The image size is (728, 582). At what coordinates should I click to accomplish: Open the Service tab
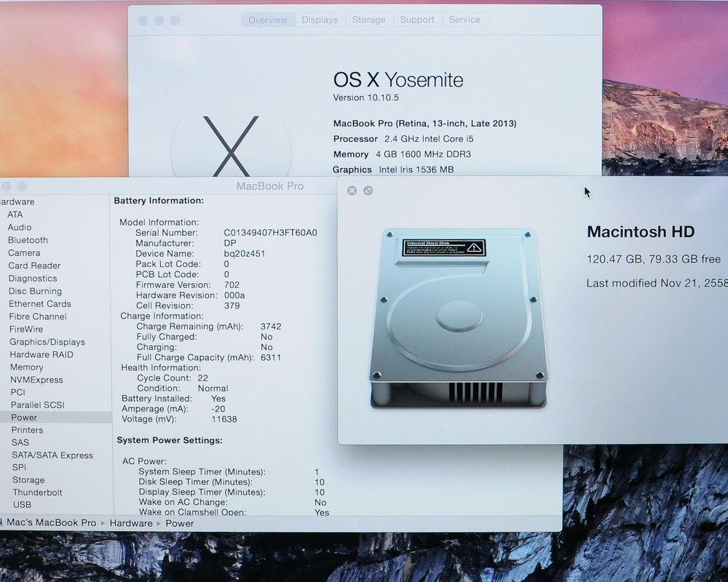pyautogui.click(x=464, y=20)
